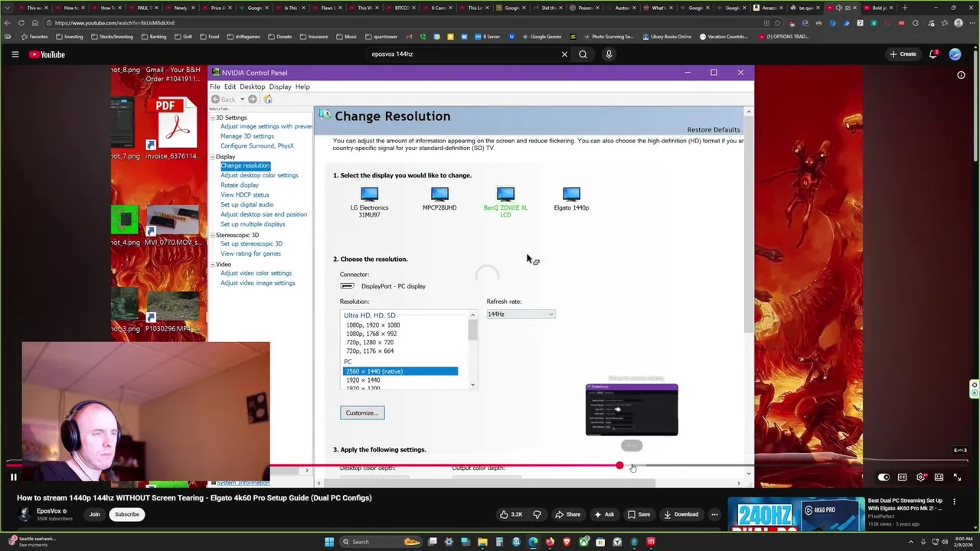
Task: Toggle the autoplay switch in player
Action: point(884,477)
